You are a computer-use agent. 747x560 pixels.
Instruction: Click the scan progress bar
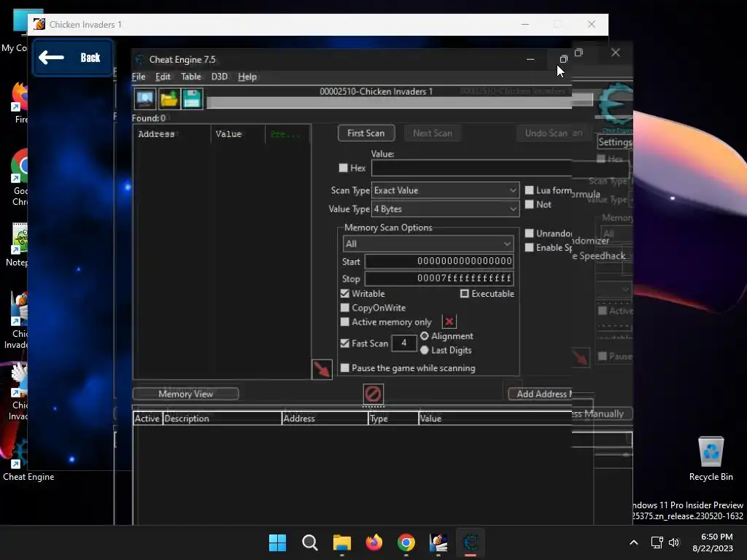[x=389, y=102]
